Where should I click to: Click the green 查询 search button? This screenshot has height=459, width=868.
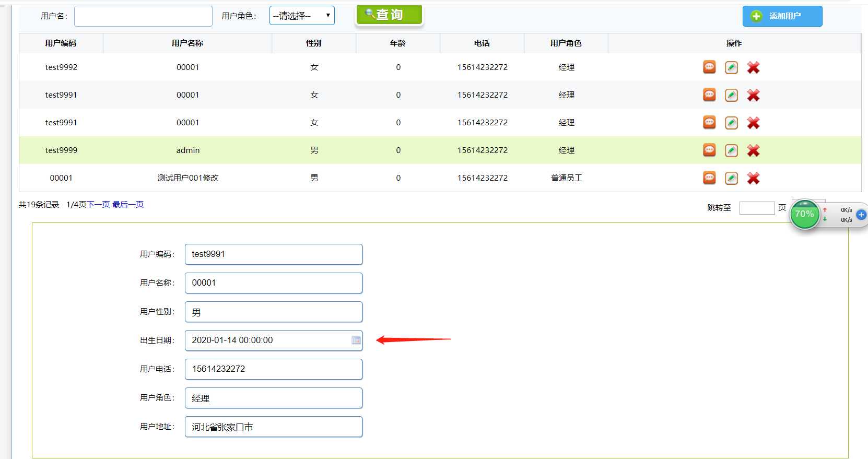[x=389, y=15]
